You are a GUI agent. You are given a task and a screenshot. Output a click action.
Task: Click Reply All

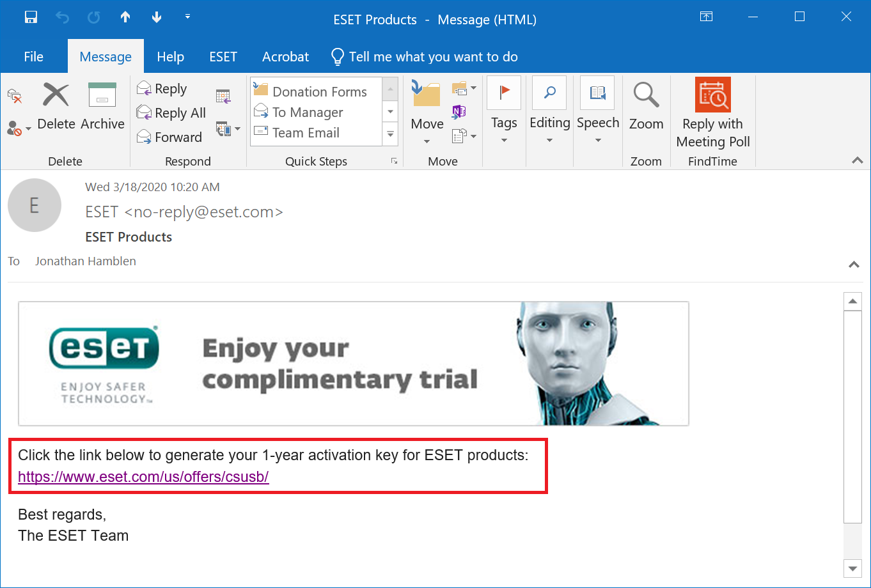pyautogui.click(x=171, y=113)
